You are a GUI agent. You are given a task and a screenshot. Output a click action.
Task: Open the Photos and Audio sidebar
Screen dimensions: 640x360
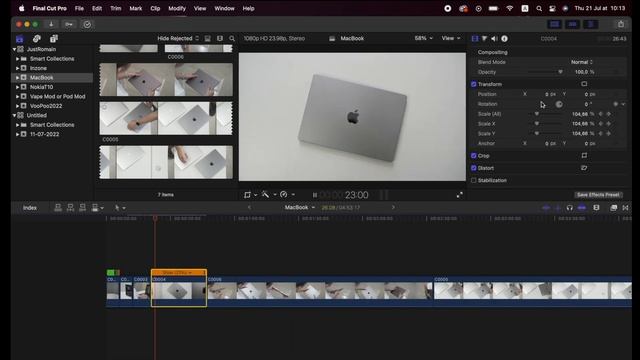click(37, 39)
